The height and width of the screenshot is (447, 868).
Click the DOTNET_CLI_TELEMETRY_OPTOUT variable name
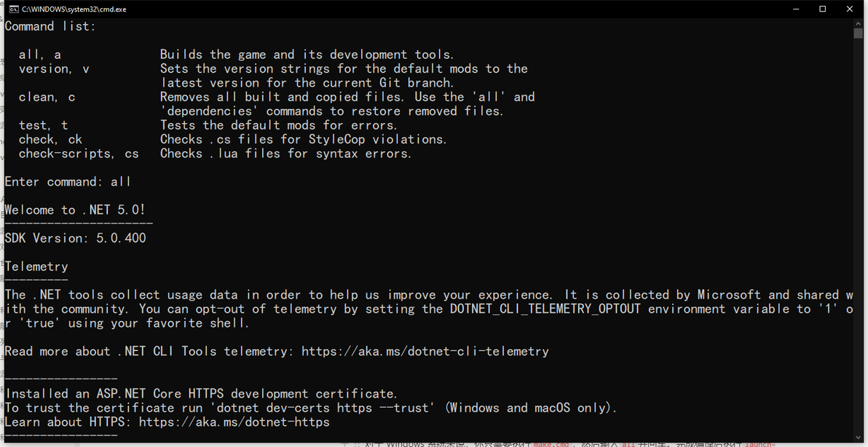click(x=545, y=309)
